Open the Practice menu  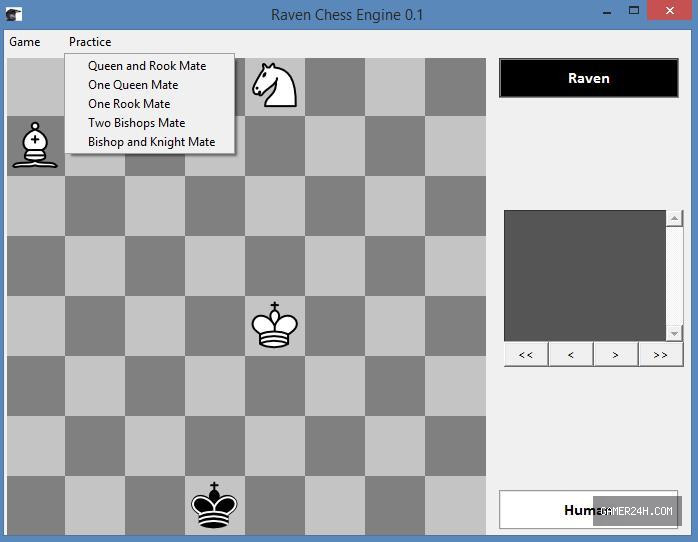[90, 42]
